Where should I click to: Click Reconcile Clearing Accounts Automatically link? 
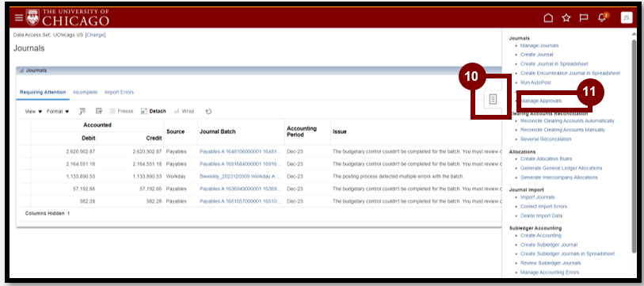tap(567, 120)
